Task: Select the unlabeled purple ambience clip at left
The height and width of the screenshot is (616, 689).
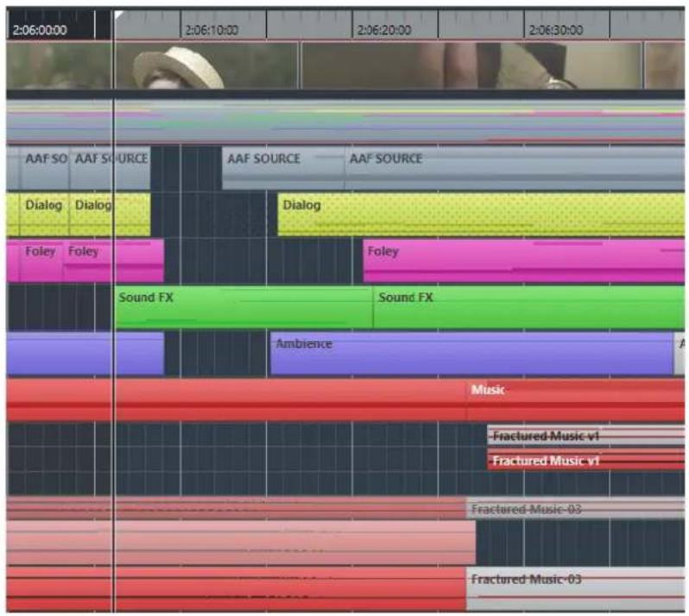Action: (85, 354)
